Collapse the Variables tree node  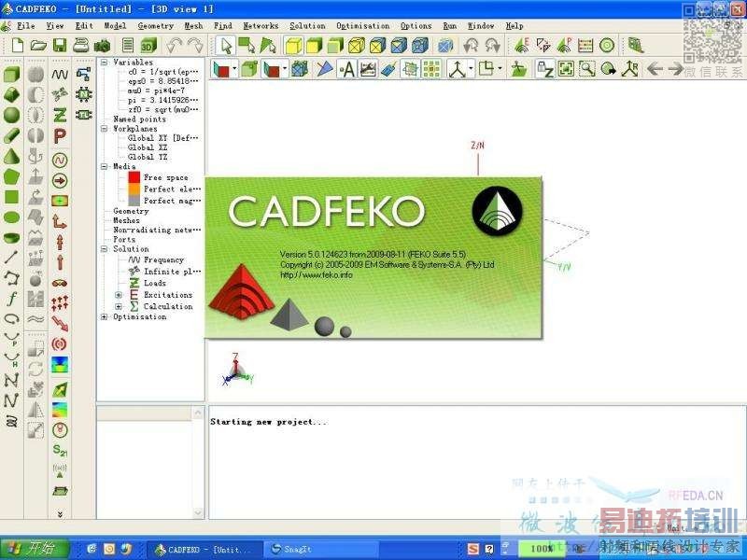pyautogui.click(x=105, y=62)
